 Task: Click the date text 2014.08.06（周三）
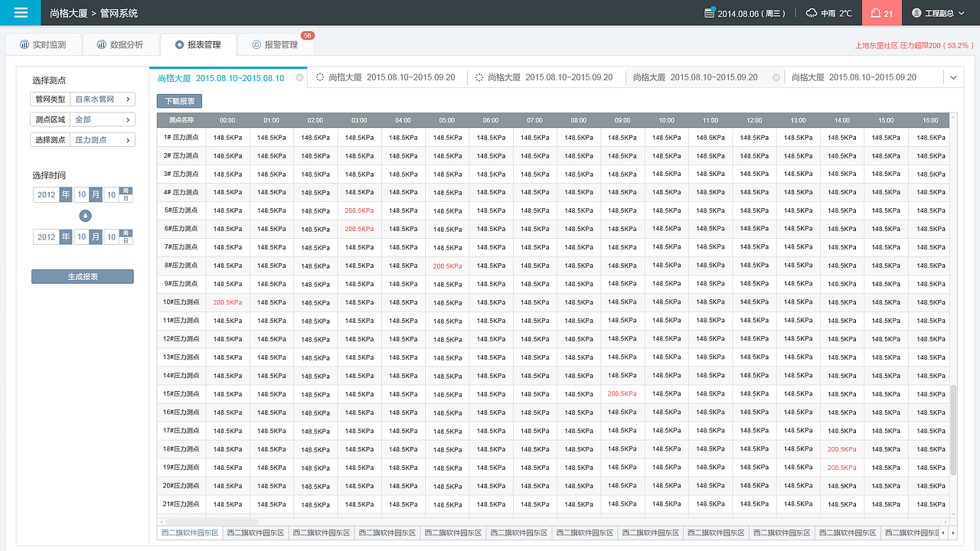point(752,14)
